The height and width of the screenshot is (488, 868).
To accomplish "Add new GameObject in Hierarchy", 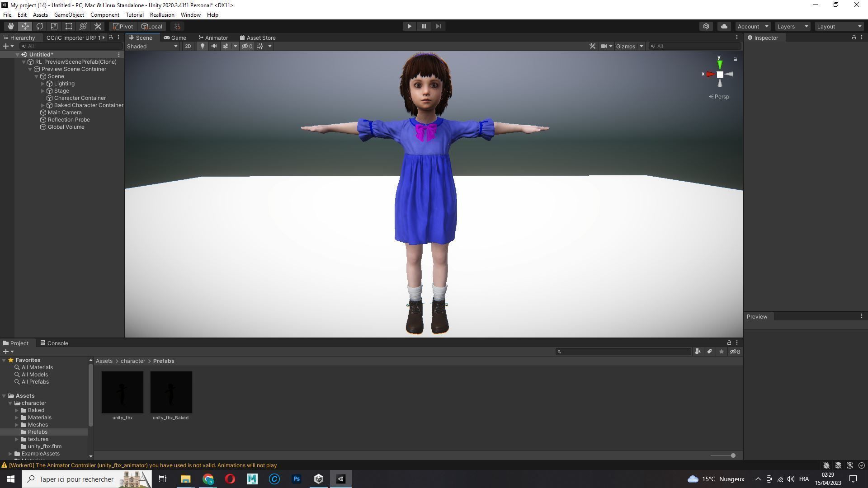I will [x=8, y=46].
